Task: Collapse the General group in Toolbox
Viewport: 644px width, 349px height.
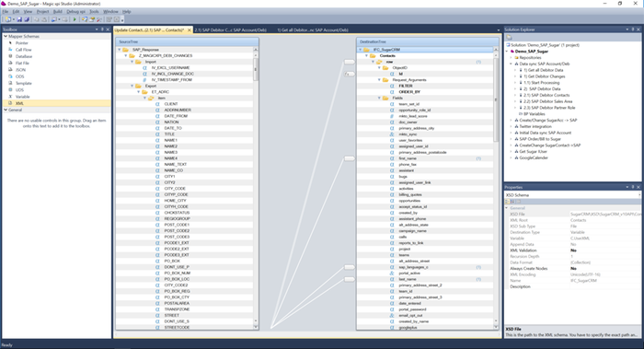Action: [6, 110]
